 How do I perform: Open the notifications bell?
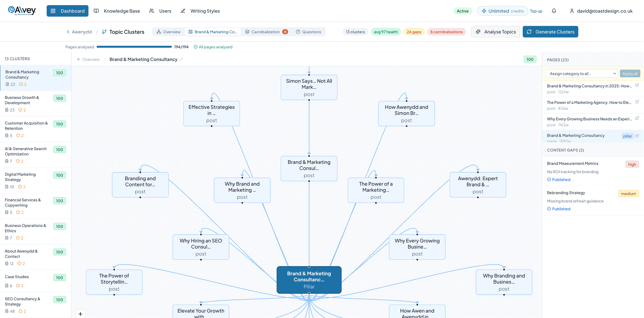coord(554,11)
